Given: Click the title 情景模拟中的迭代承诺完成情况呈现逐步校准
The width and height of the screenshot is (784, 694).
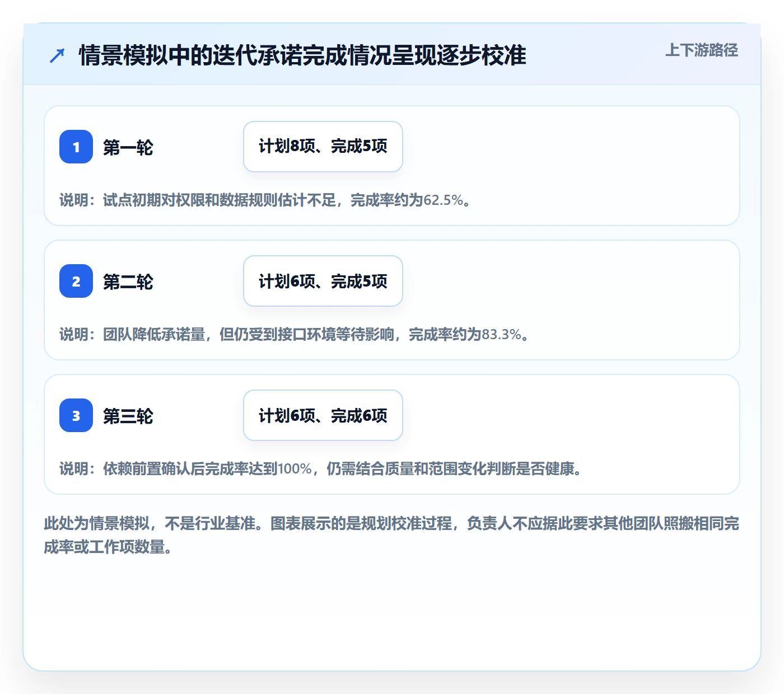Looking at the screenshot, I should pyautogui.click(x=303, y=55).
